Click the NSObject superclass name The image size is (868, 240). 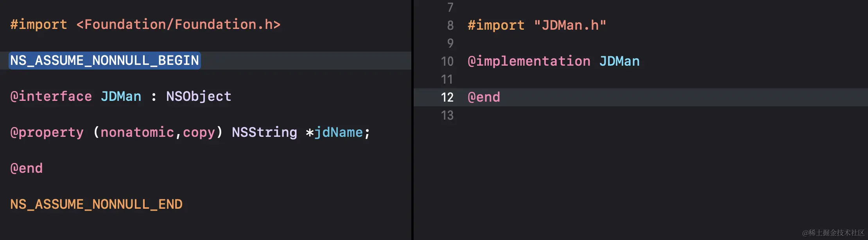pos(199,97)
